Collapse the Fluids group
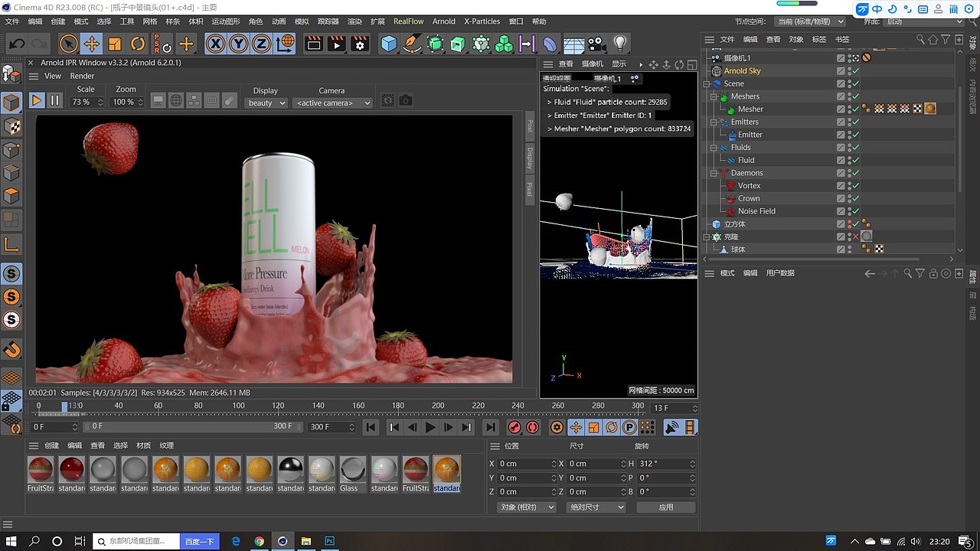Viewport: 980px width, 551px height. tap(713, 148)
